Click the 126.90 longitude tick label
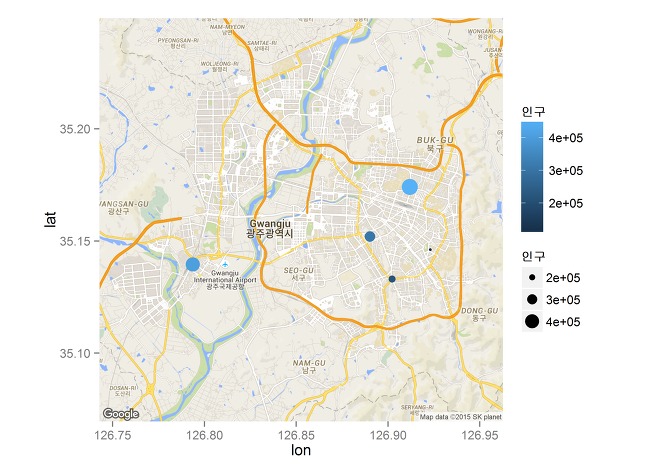Image resolution: width=650 pixels, height=469 pixels. [x=388, y=435]
